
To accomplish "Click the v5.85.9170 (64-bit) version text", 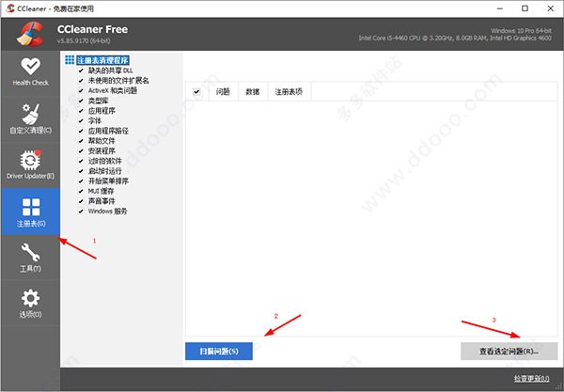I will coord(84,41).
